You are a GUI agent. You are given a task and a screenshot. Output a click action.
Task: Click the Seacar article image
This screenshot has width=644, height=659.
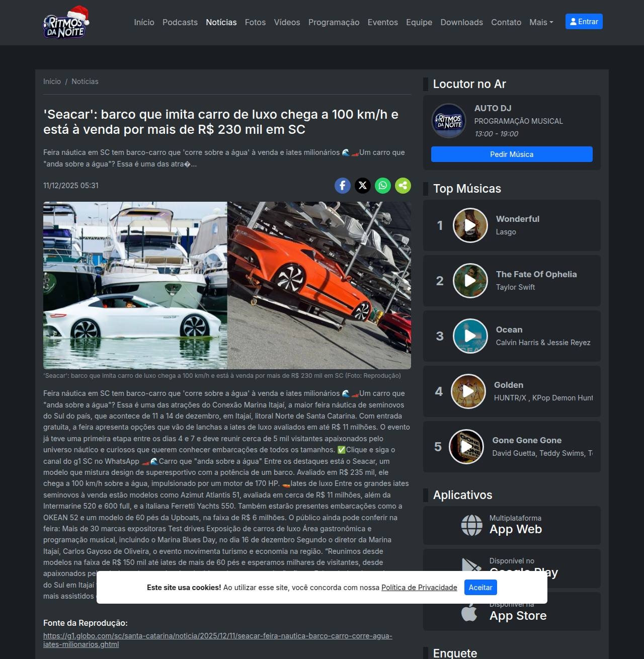227,285
